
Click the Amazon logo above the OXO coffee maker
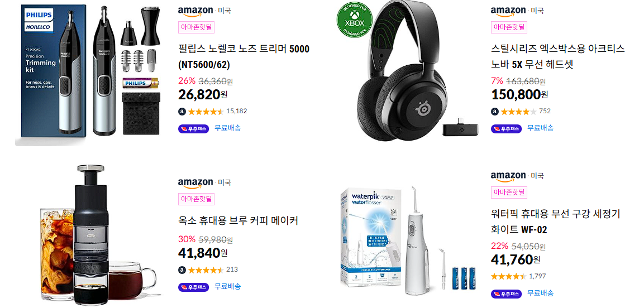[x=195, y=183]
